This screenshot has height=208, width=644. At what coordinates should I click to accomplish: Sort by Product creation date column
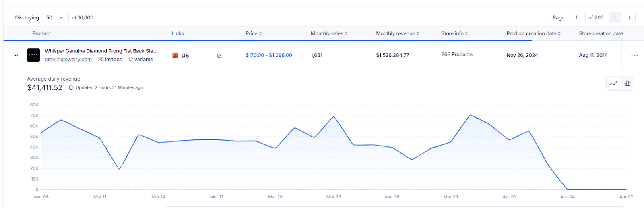(x=533, y=33)
